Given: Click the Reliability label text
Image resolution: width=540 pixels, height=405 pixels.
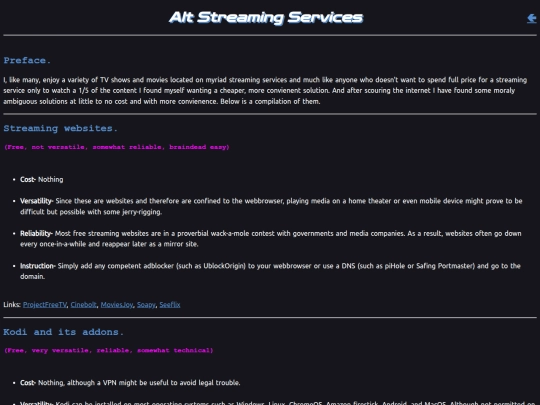Looking at the screenshot, I should tap(36, 233).
